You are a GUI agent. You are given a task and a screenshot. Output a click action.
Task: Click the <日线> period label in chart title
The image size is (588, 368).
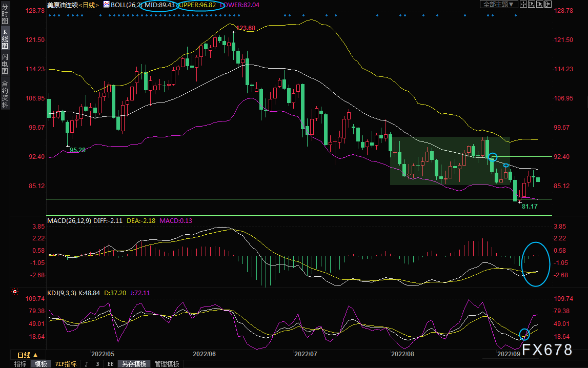89,5
